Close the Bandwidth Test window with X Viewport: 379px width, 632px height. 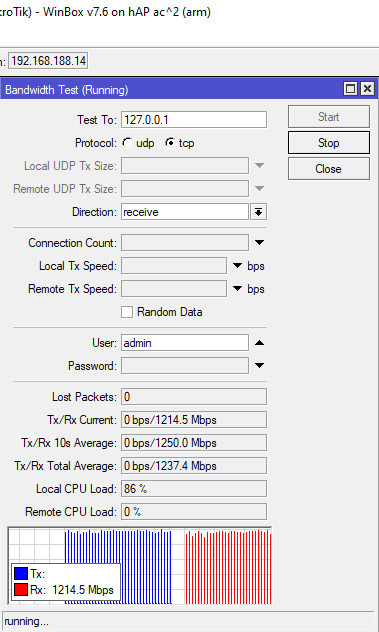[x=367, y=89]
